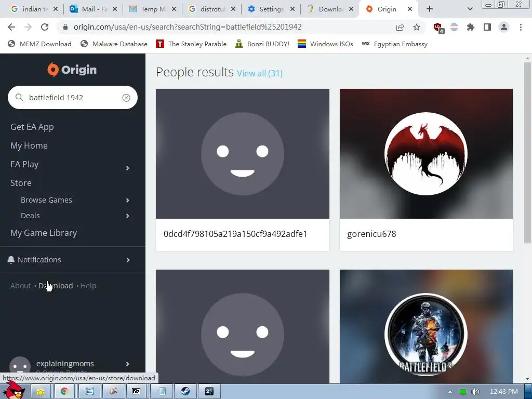Bookmark this page with the star
The height and width of the screenshot is (399, 532).
pos(417,27)
